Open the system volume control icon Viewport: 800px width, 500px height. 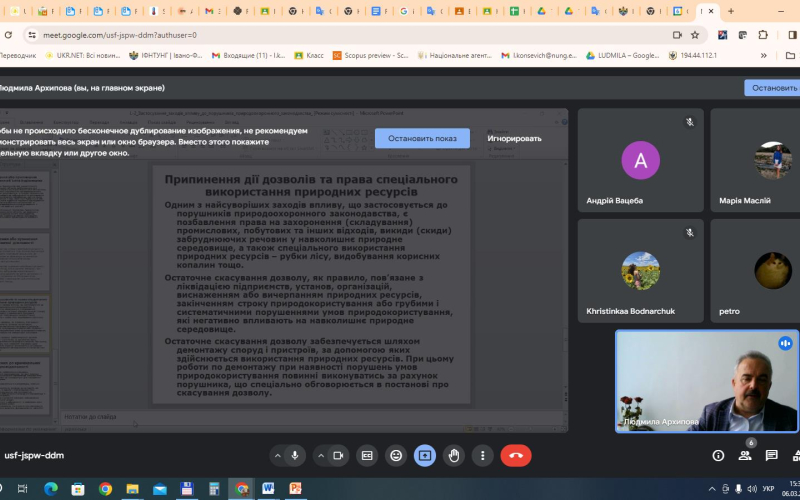coord(752,489)
